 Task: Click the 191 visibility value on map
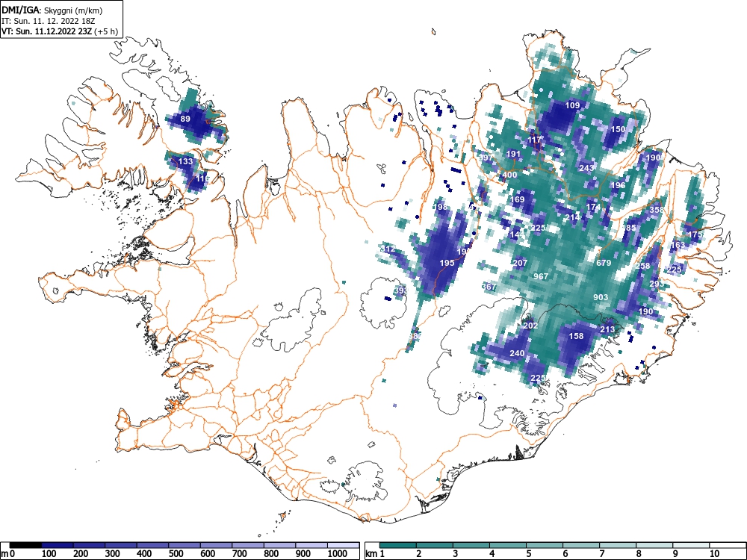click(513, 154)
